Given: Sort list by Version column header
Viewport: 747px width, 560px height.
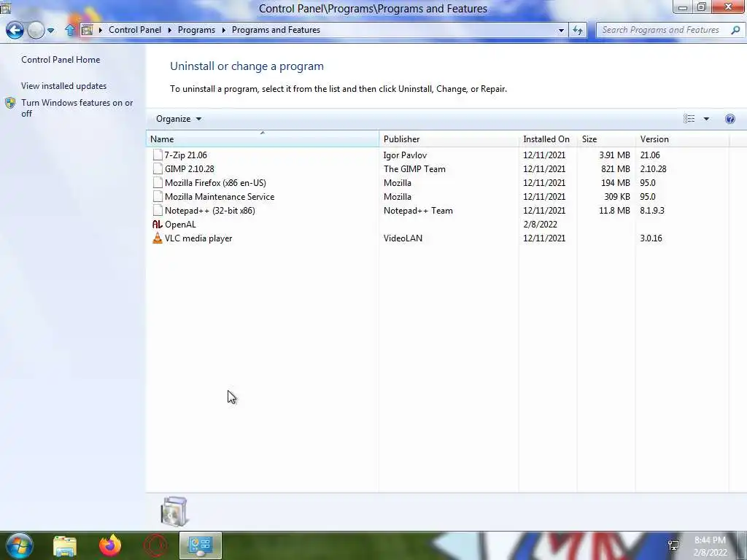Looking at the screenshot, I should (682, 139).
